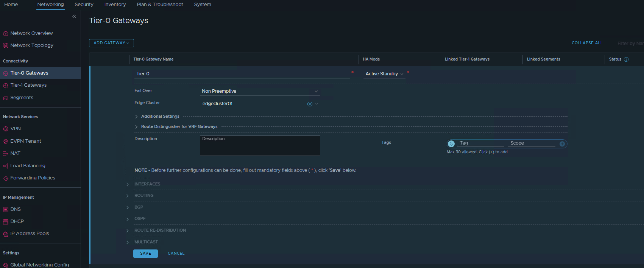Collapse the left navigation sidebar
Viewport: 644px width, 268px height.
coord(74,16)
